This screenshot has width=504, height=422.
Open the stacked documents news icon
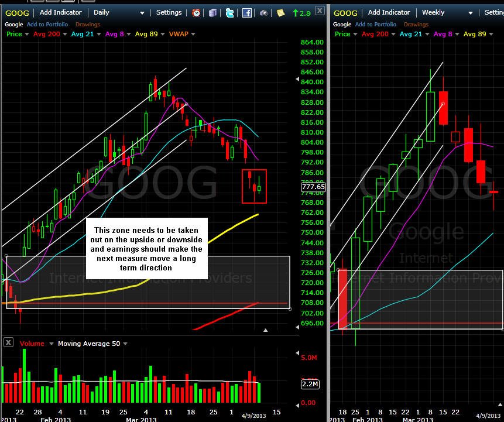coord(212,13)
